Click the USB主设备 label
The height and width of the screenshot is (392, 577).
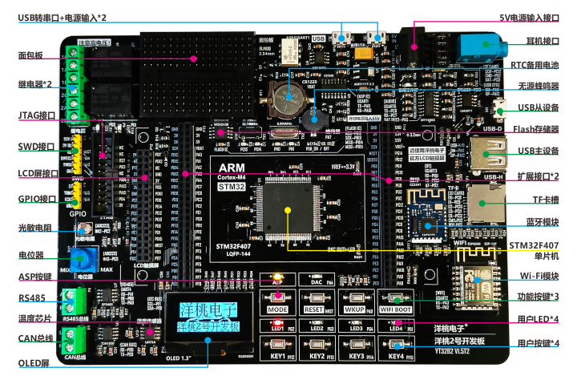pyautogui.click(x=539, y=151)
